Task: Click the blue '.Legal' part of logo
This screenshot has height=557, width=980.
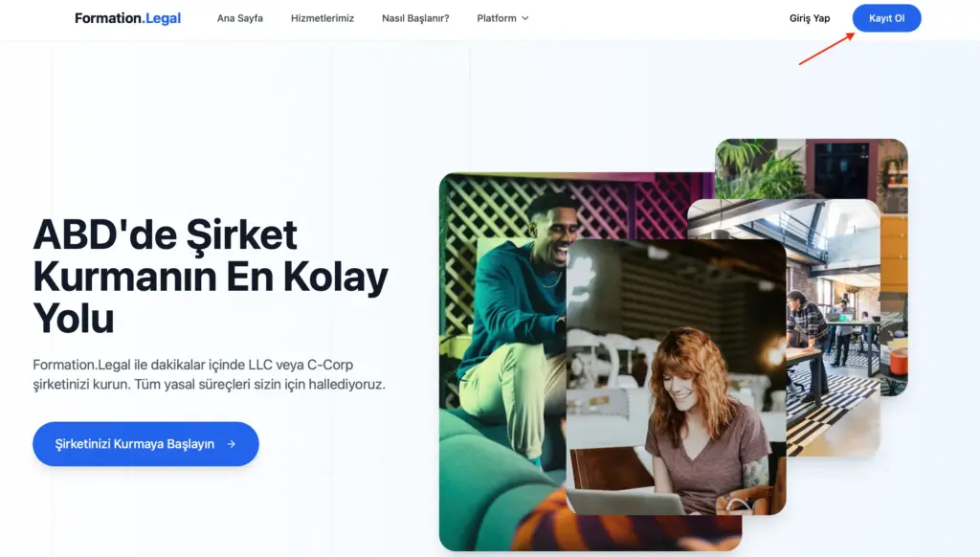Action: pos(162,19)
